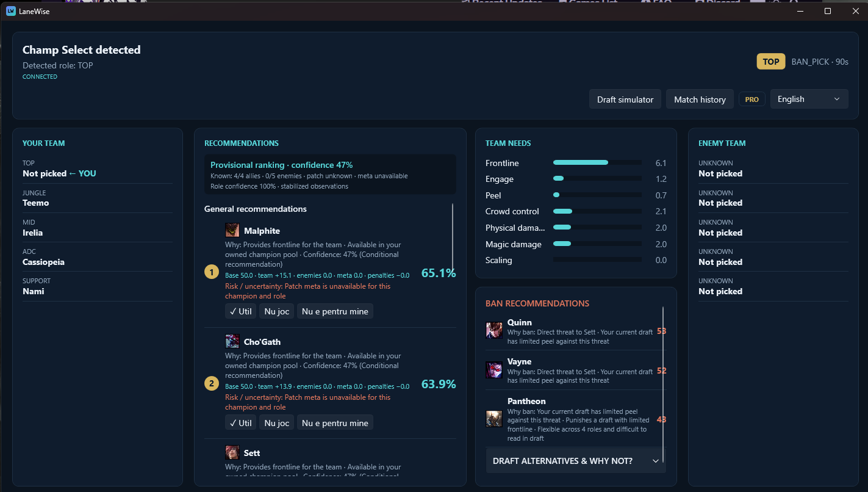
Task: Click the BAN RECOMMENDATIONS heading
Action: click(537, 303)
